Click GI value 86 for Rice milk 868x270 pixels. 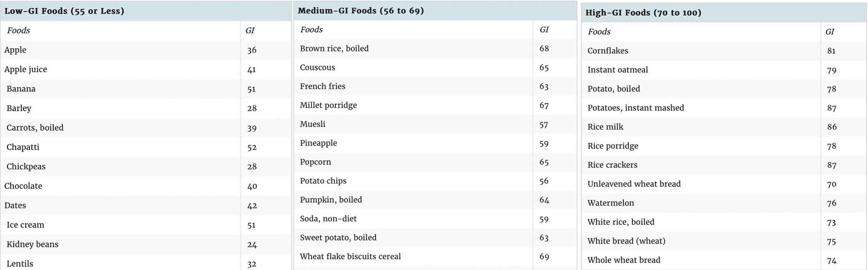[x=832, y=127]
